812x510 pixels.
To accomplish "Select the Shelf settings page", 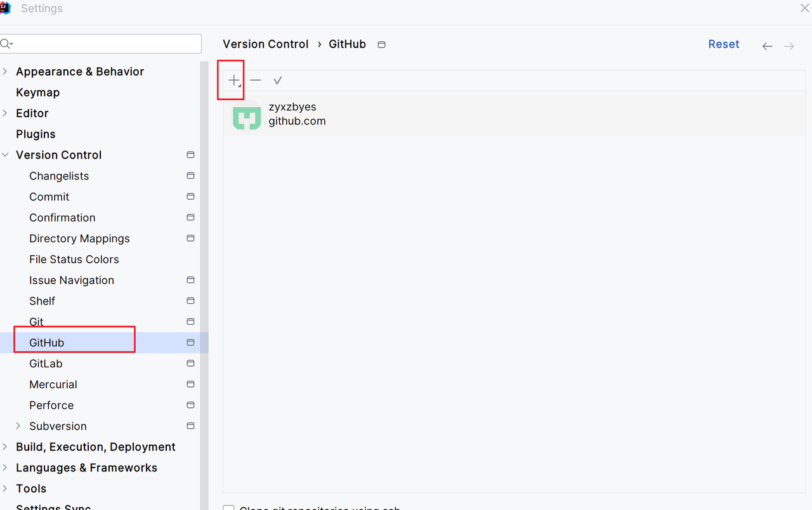I will point(42,301).
